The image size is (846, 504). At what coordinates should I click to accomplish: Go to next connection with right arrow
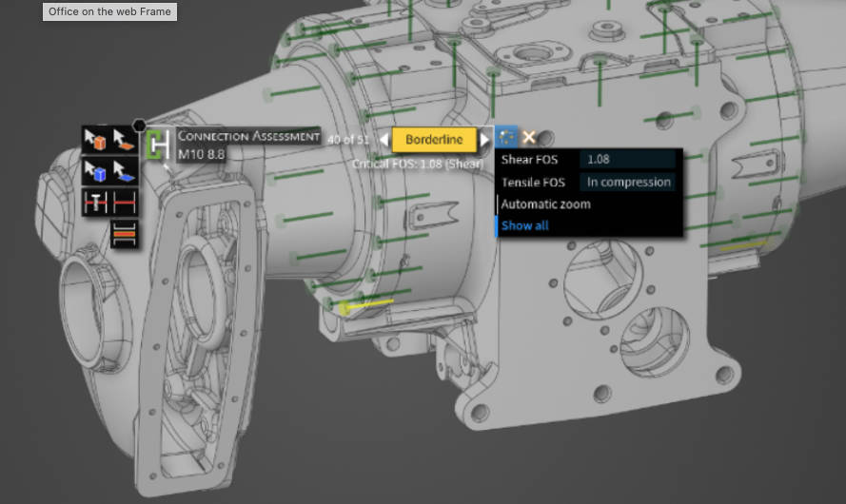click(x=485, y=140)
